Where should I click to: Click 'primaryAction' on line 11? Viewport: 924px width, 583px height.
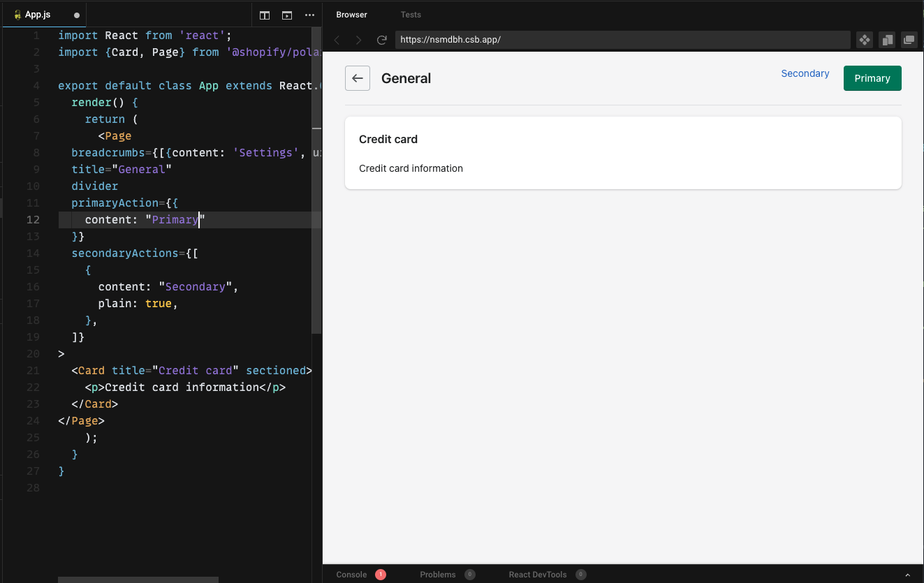[x=115, y=202]
